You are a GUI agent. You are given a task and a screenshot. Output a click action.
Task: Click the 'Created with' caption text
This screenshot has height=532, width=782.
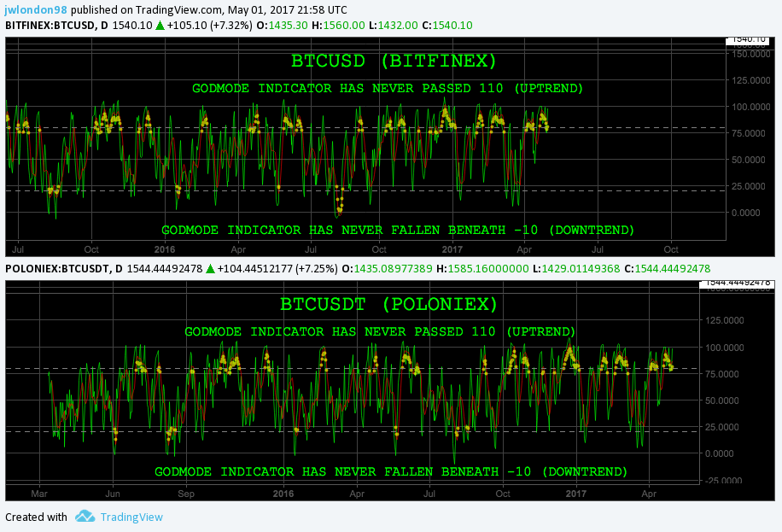coord(36,517)
